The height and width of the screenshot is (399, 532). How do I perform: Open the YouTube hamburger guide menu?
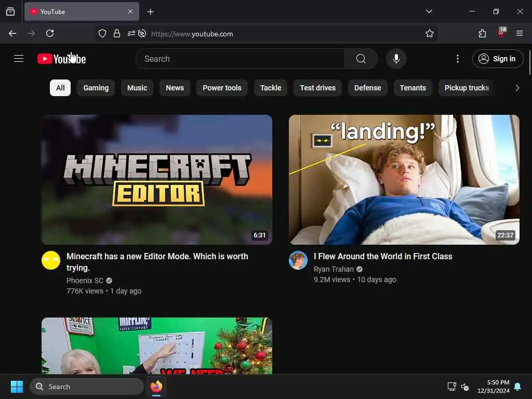pyautogui.click(x=19, y=59)
